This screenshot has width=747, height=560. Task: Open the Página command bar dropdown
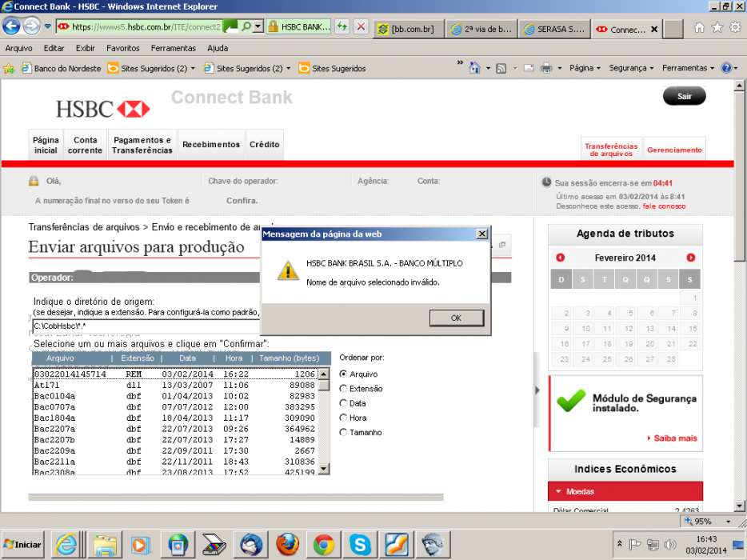click(585, 68)
